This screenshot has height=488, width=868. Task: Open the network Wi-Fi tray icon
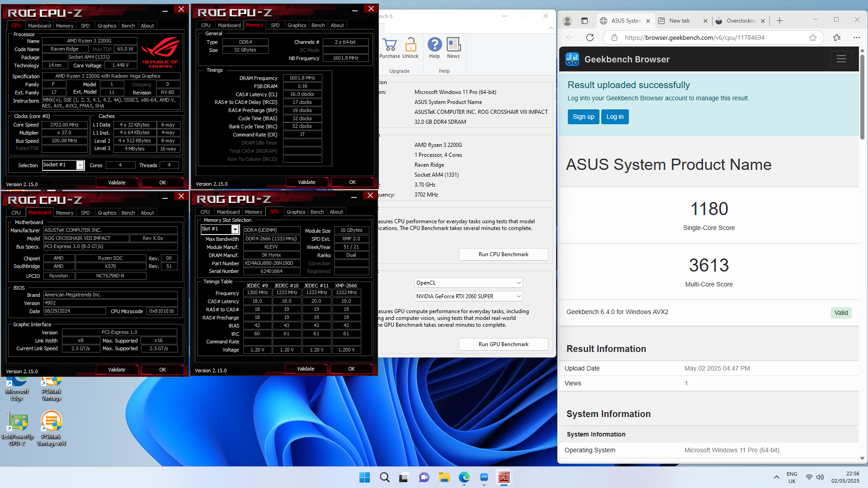809,477
